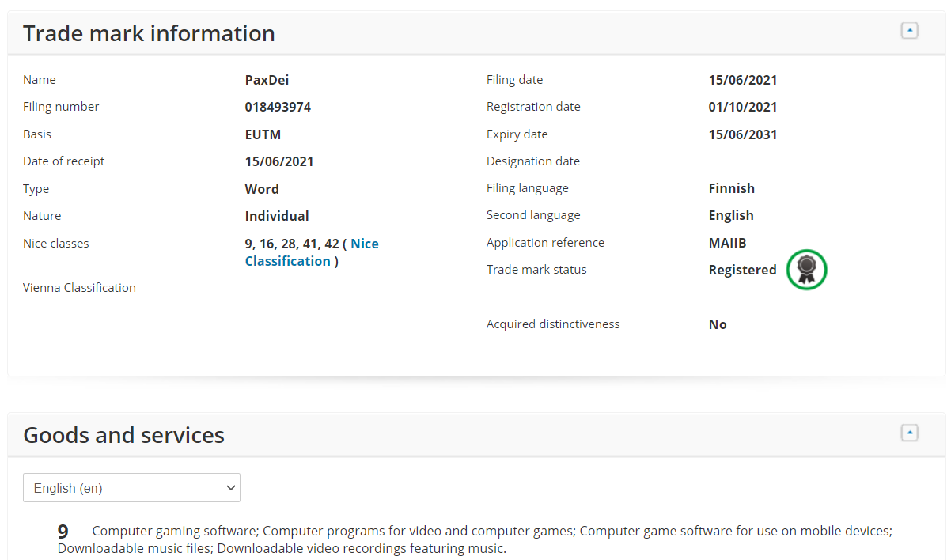Click the registered status ribbon icon
This screenshot has width=951, height=560.
point(806,270)
